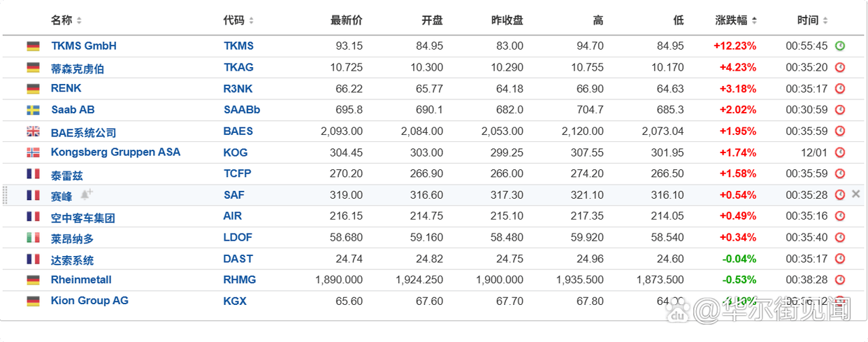
Task: Open the TKMS GmbH stock link
Action: 84,46
